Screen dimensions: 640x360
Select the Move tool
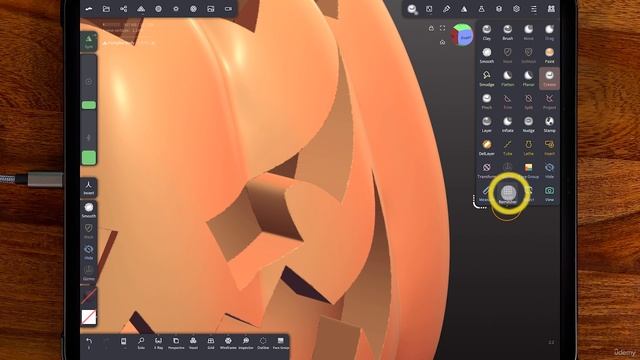[528, 32]
